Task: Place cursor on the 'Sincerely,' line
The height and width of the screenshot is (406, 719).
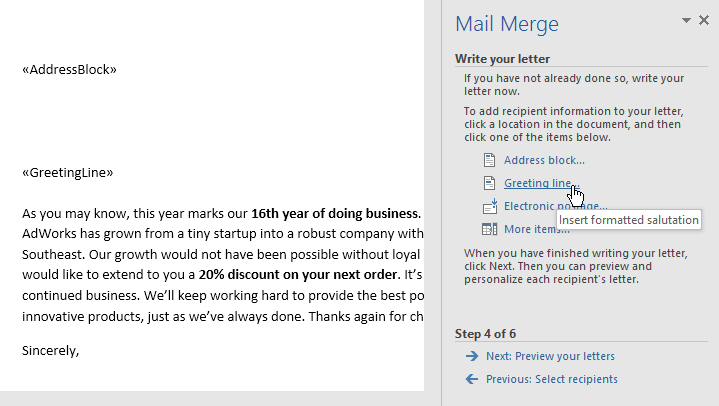Action: (50, 351)
